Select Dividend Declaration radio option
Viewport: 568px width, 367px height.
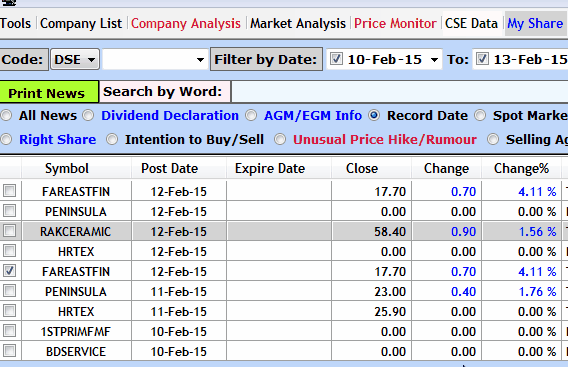88,116
